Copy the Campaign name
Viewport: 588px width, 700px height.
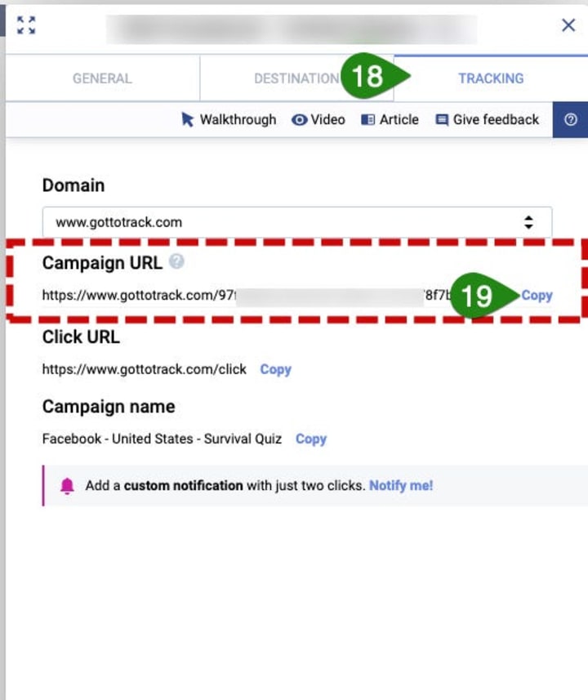311,439
